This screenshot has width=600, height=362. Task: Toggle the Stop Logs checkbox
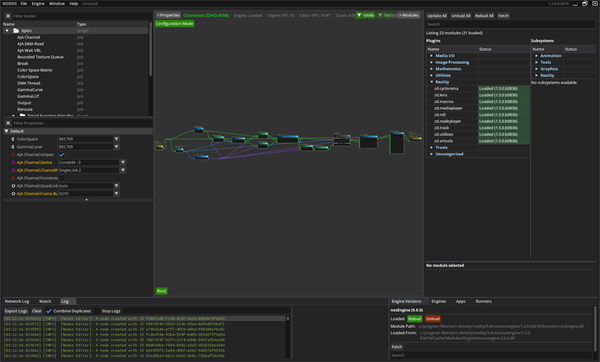point(97,311)
